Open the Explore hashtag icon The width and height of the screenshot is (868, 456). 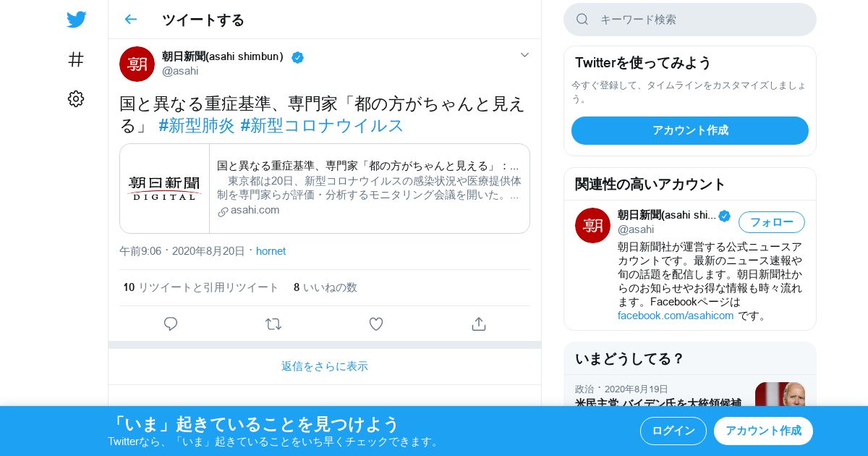coord(76,59)
